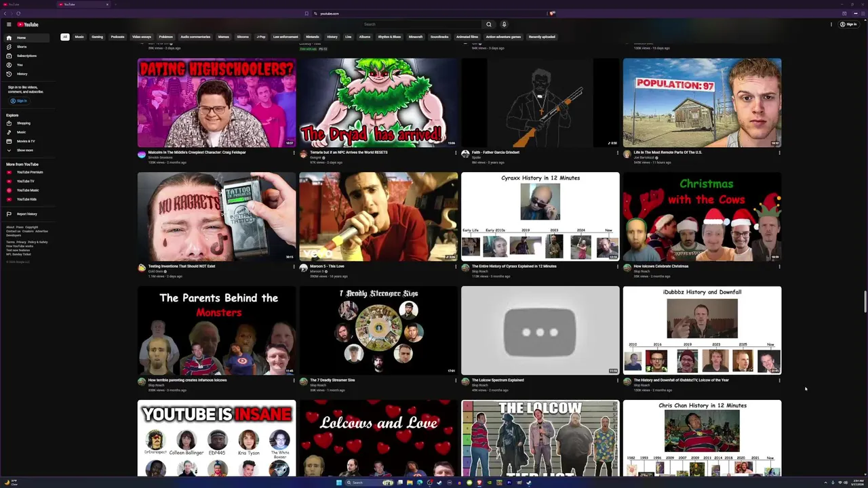Bookmark the page via address bar icon

click(307, 14)
